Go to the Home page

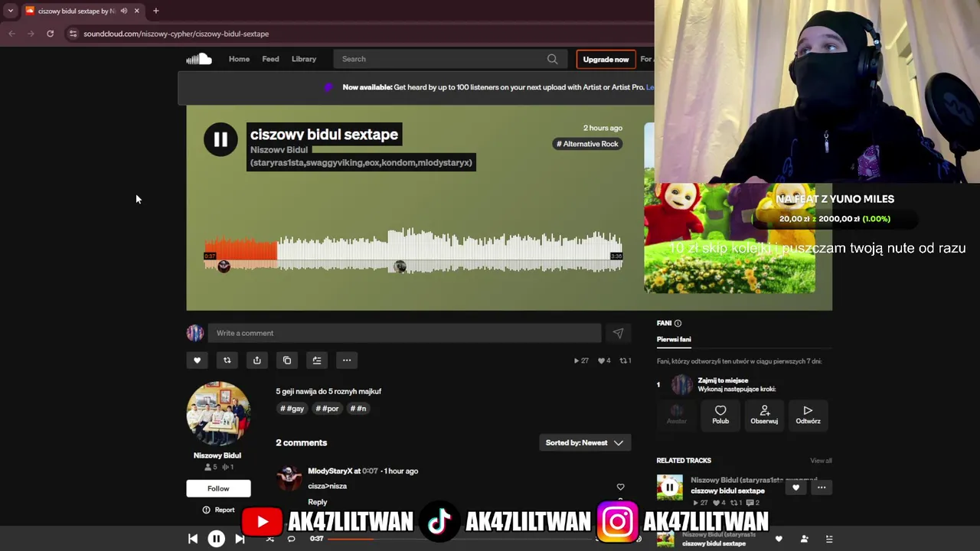coord(239,59)
